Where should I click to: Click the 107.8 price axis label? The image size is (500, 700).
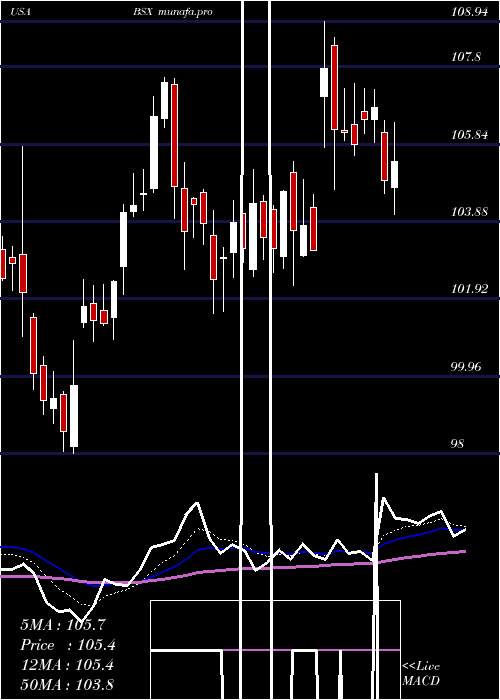[466, 57]
